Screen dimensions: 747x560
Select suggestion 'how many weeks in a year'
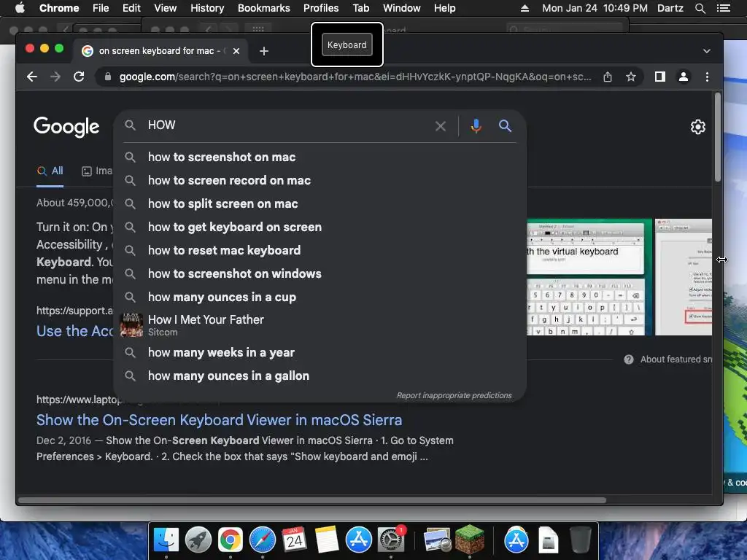click(x=320, y=353)
